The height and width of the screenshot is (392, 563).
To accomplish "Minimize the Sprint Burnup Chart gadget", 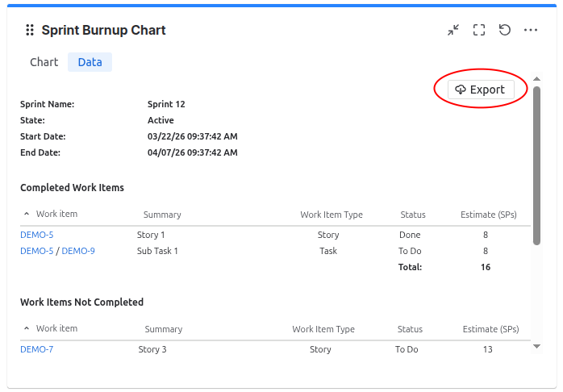I will (x=453, y=31).
